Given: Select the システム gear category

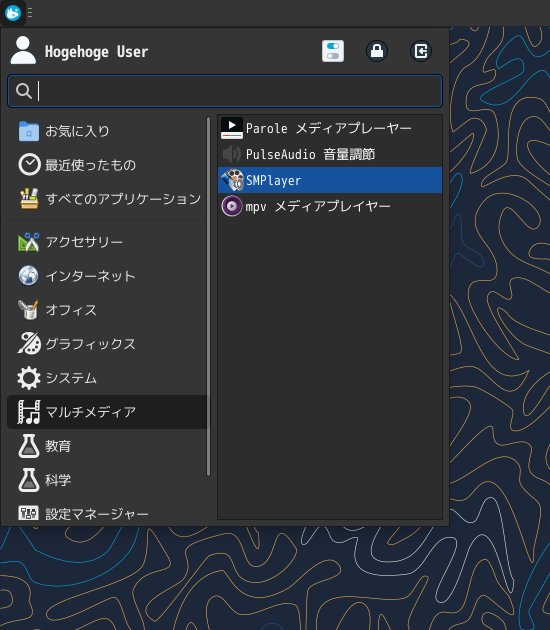Looking at the screenshot, I should coord(107,378).
